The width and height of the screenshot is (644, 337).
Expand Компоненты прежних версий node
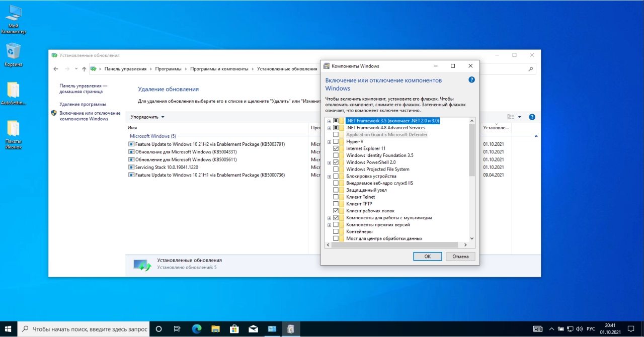coord(329,225)
